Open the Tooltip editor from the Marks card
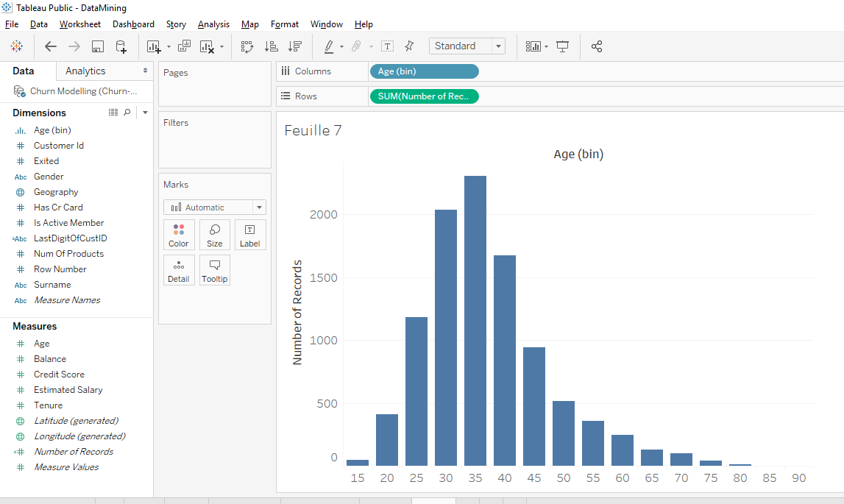This screenshot has height=504, width=844. 214,270
